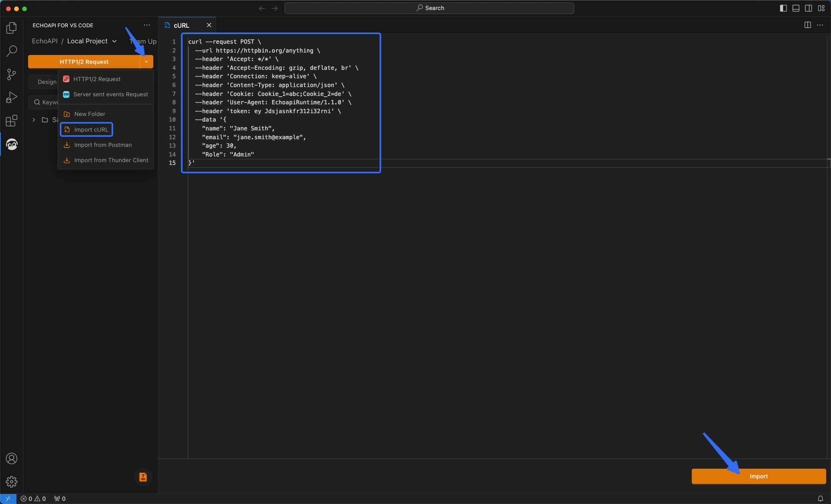Toggle the panel layout view icon

click(x=796, y=8)
